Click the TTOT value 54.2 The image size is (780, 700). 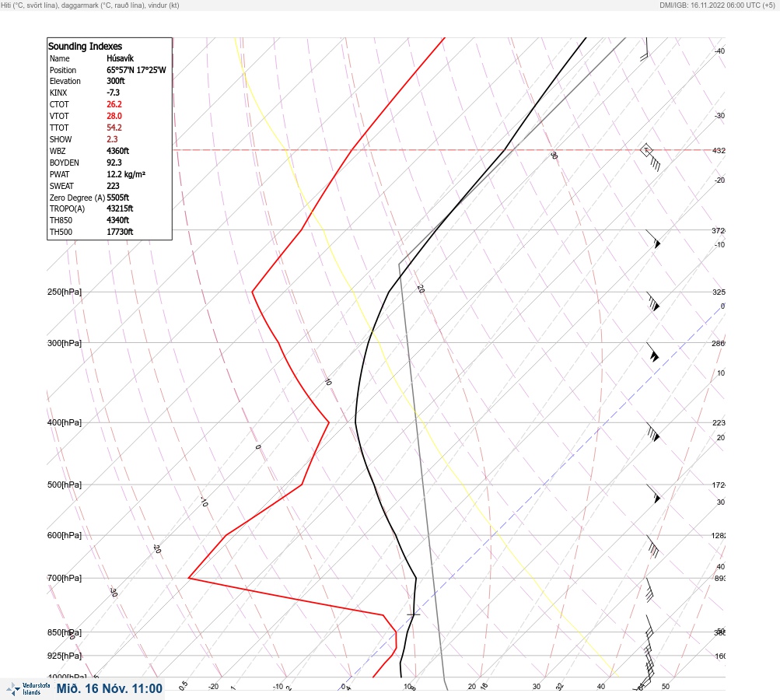tap(114, 128)
